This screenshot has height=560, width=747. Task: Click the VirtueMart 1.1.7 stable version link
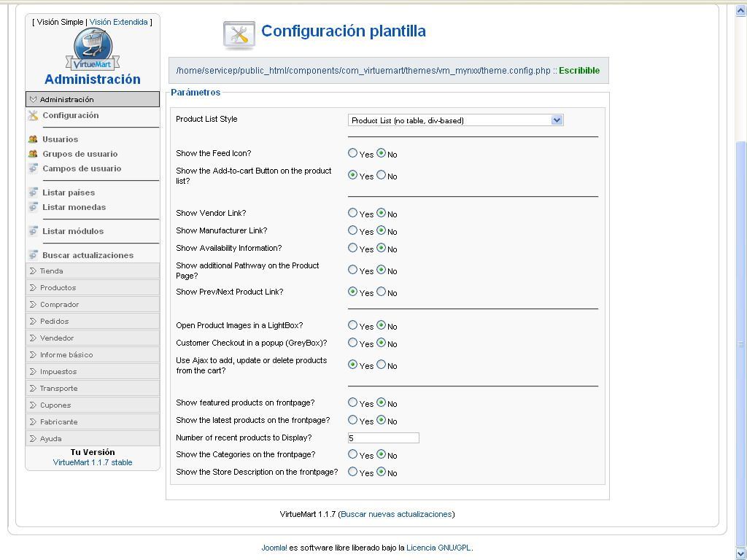pos(93,462)
